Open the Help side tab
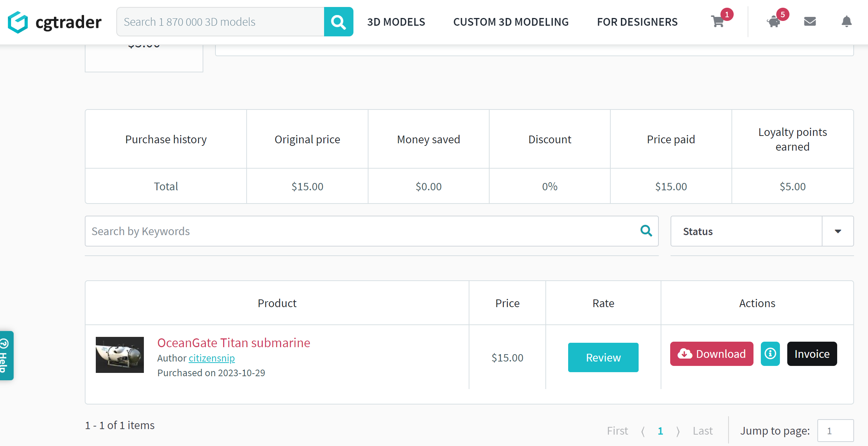Viewport: 868px width, 446px height. pyautogui.click(x=6, y=356)
